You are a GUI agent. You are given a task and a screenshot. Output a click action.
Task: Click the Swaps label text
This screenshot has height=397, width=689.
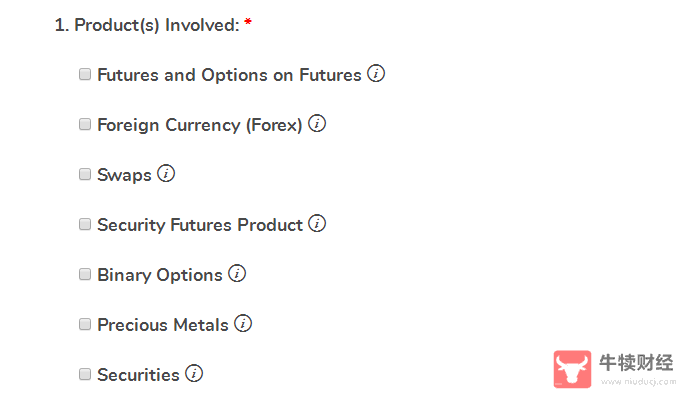coord(124,175)
